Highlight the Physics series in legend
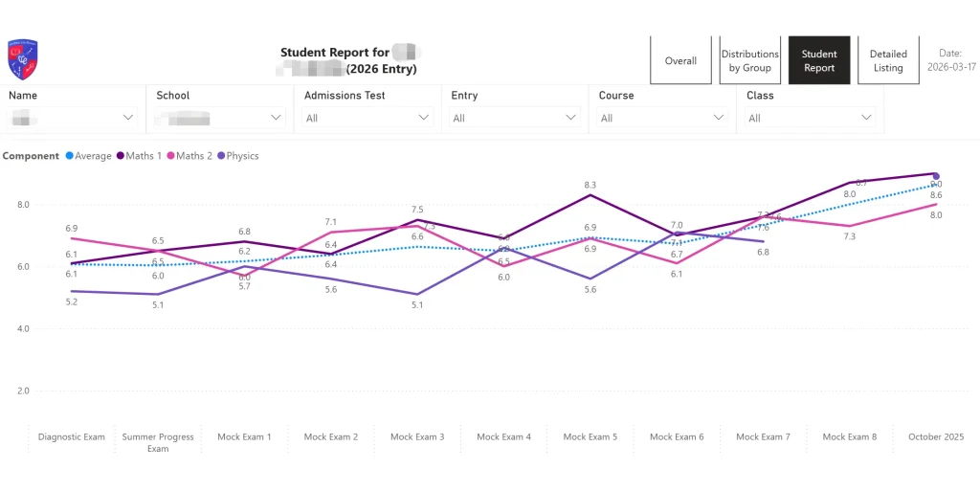Viewport: 980px width, 491px height. pos(221,156)
